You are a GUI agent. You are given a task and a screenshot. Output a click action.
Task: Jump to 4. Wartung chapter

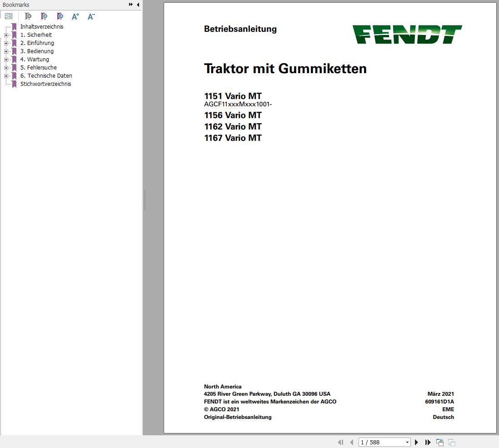point(35,60)
